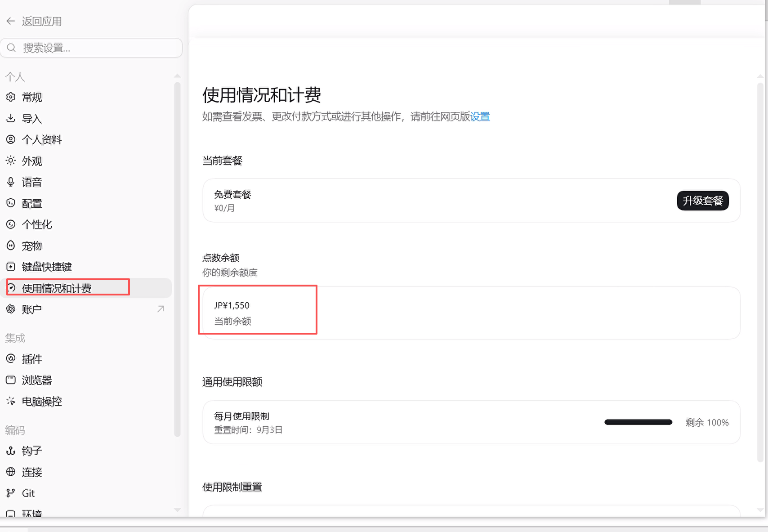
Task: Click the 使用限制重置 heading
Action: (232, 487)
